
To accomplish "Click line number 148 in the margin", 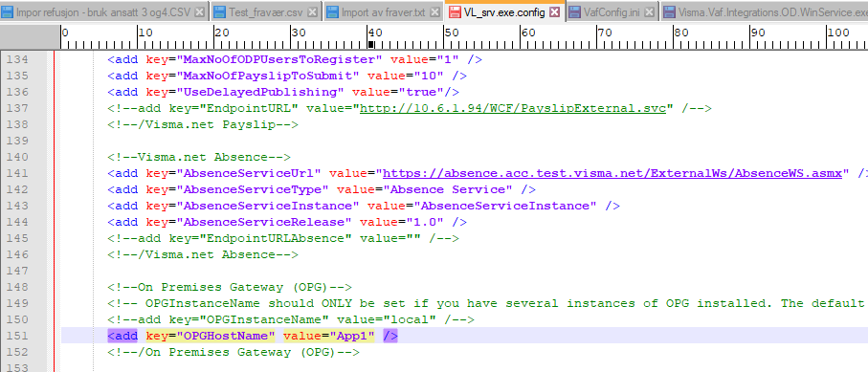I will (x=17, y=287).
